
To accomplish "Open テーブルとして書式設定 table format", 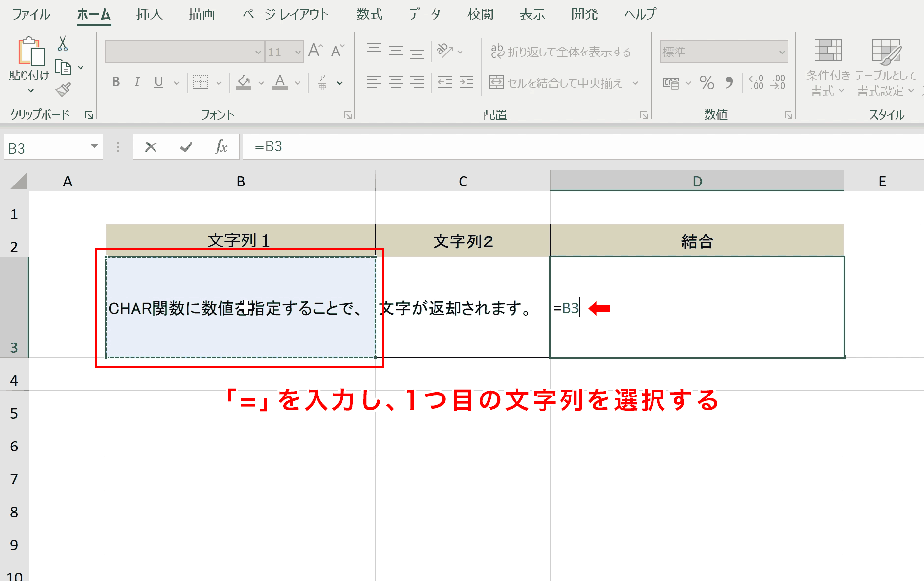I will coord(886,68).
